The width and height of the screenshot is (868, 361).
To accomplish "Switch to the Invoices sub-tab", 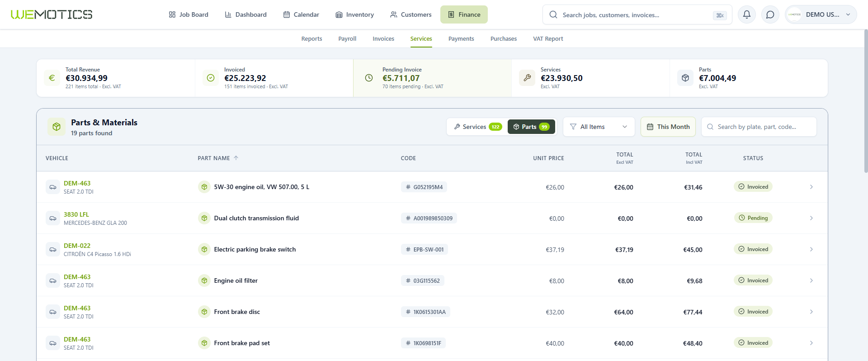I will tap(383, 39).
